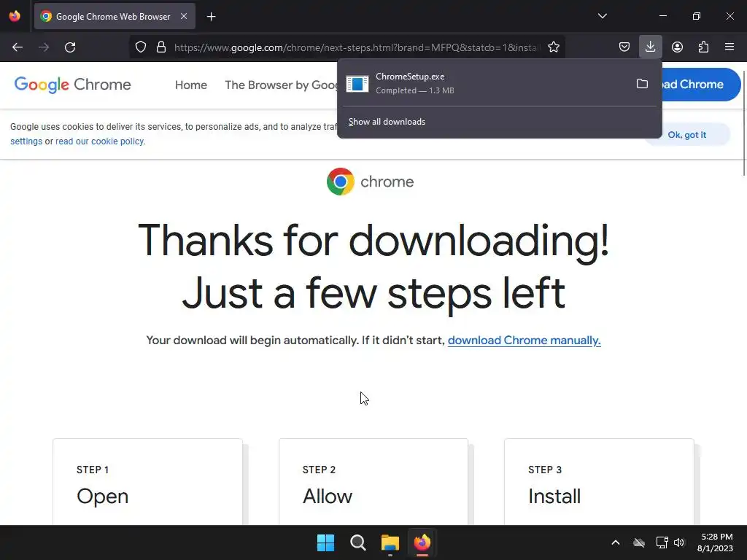Screen dimensions: 747x560
Task: Open read our cookie policy link
Action: [99, 141]
